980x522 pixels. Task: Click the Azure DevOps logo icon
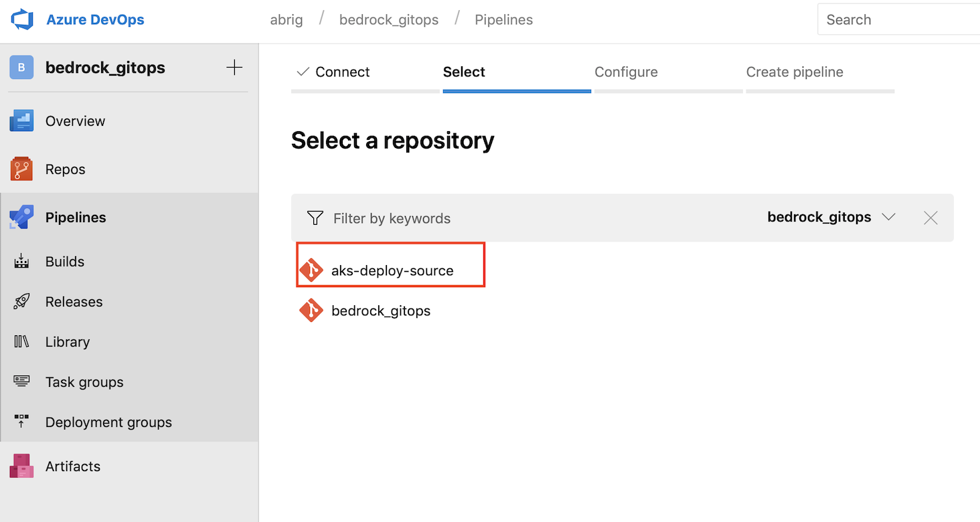(x=22, y=19)
